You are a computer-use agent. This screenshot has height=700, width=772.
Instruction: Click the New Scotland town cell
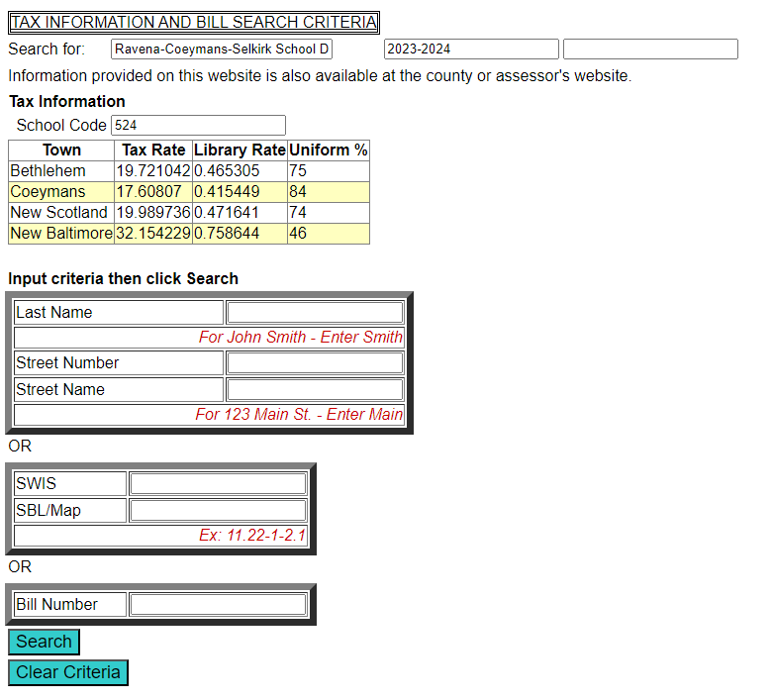pos(61,212)
